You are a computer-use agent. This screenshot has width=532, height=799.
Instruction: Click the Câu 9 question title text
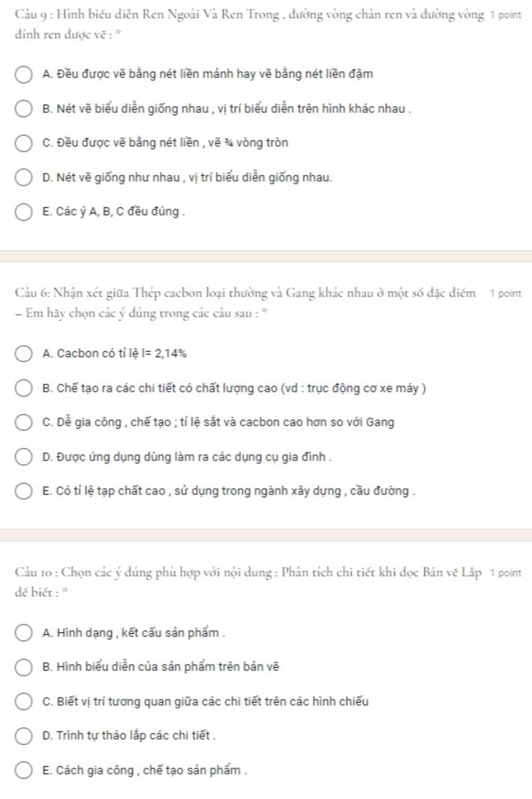point(249,15)
